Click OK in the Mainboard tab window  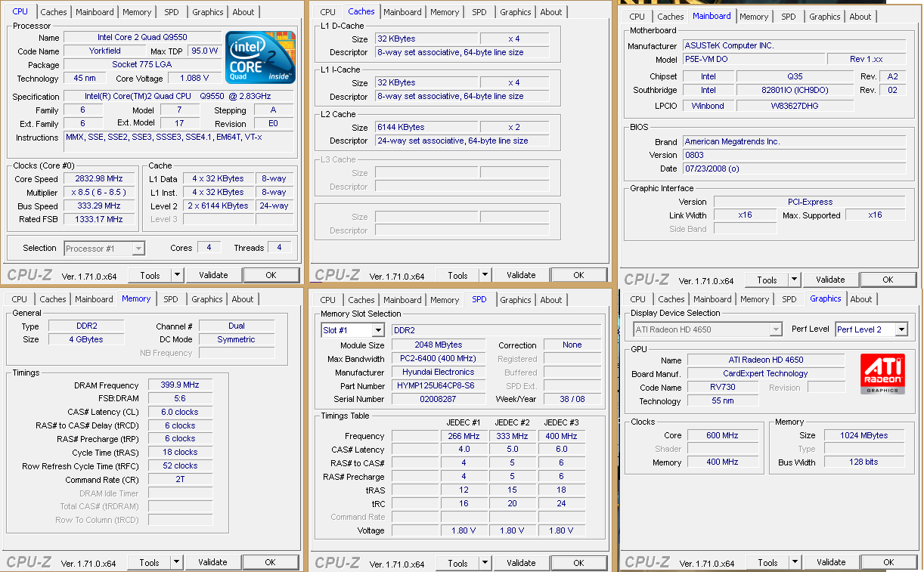click(x=888, y=280)
